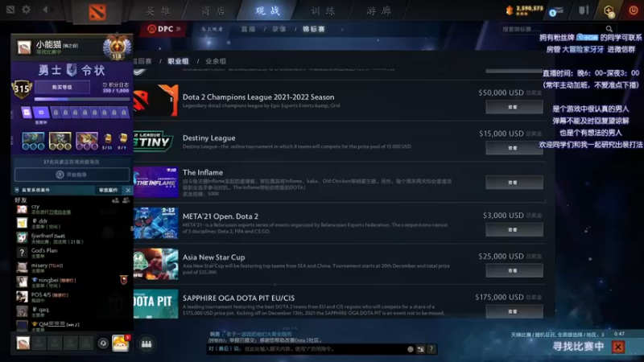This screenshot has width=644, height=362.
Task: Select first treasure in battle pass row
Action: 33,140
